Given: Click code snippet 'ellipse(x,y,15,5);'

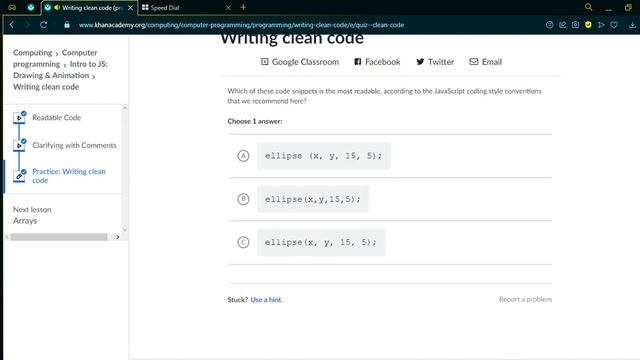Looking at the screenshot, I should 313,199.
